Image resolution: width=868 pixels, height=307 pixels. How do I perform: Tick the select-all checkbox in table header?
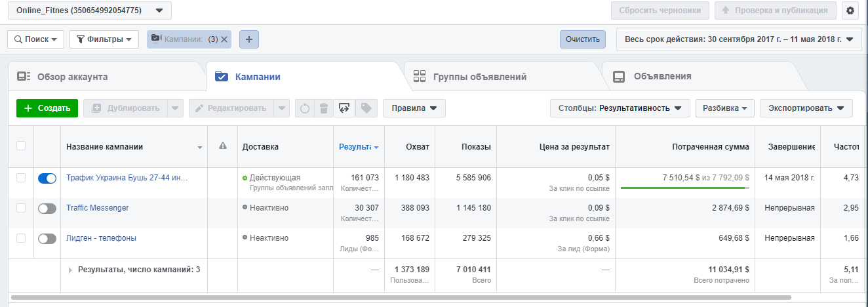tap(21, 146)
